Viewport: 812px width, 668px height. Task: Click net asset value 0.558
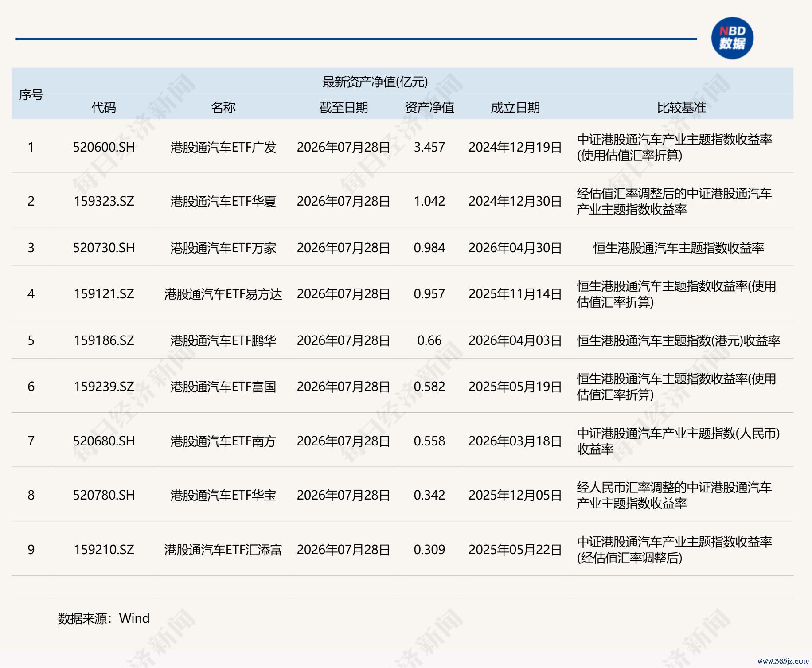(429, 441)
